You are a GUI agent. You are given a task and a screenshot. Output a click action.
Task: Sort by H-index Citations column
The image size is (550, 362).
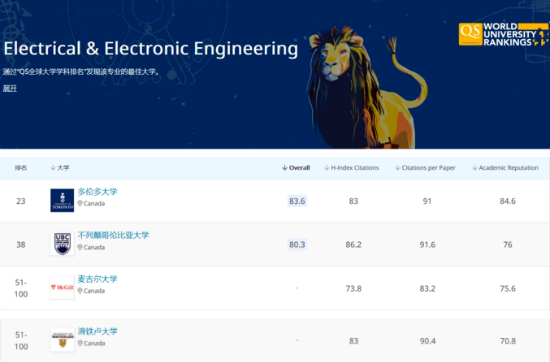click(x=351, y=168)
